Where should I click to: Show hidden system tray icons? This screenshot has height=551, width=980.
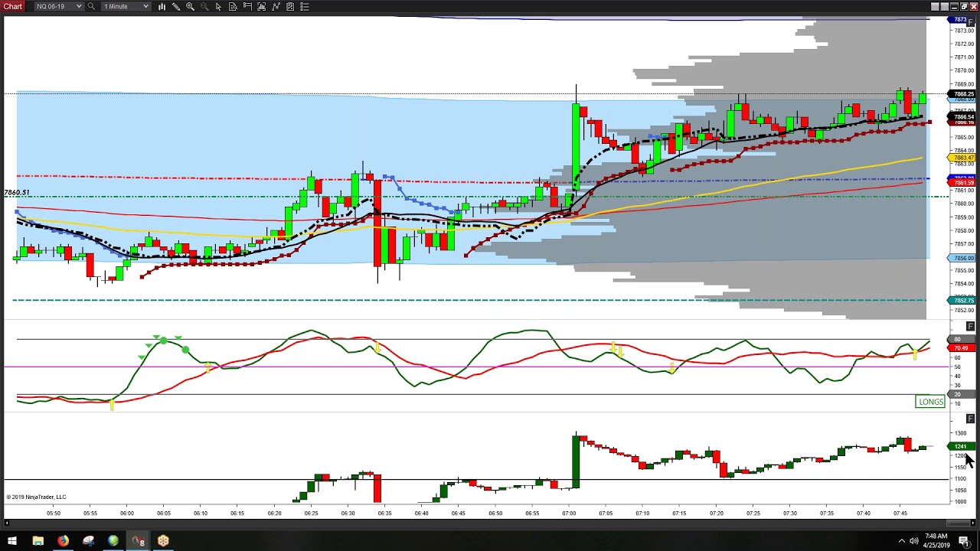[x=901, y=542]
